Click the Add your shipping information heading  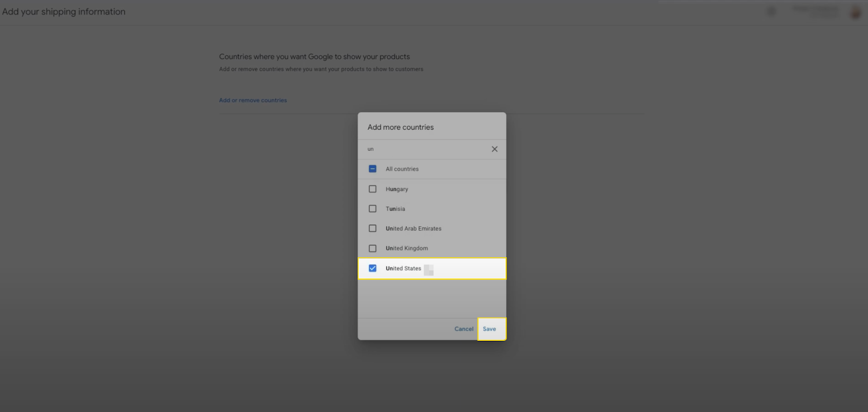point(64,12)
